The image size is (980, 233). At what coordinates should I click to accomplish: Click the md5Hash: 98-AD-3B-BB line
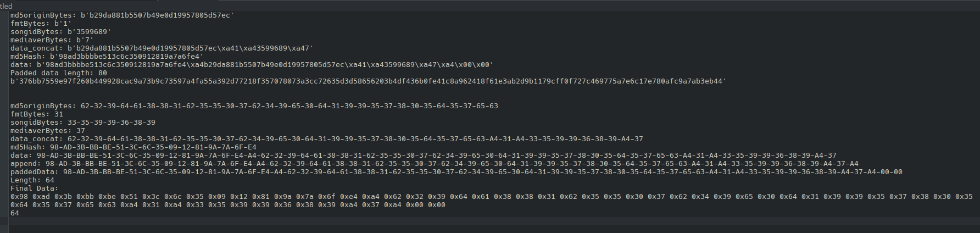click(x=133, y=147)
